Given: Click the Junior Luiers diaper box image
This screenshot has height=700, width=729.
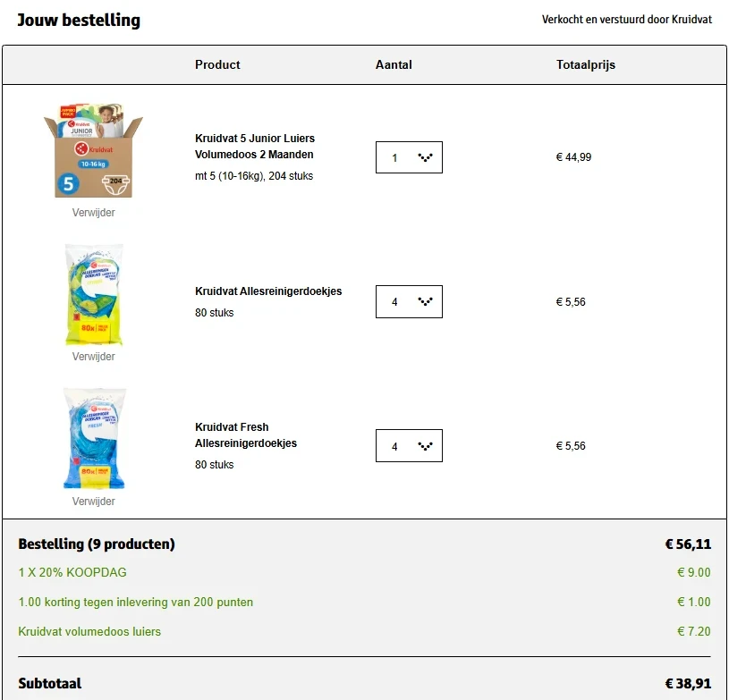Looking at the screenshot, I should coord(93,150).
